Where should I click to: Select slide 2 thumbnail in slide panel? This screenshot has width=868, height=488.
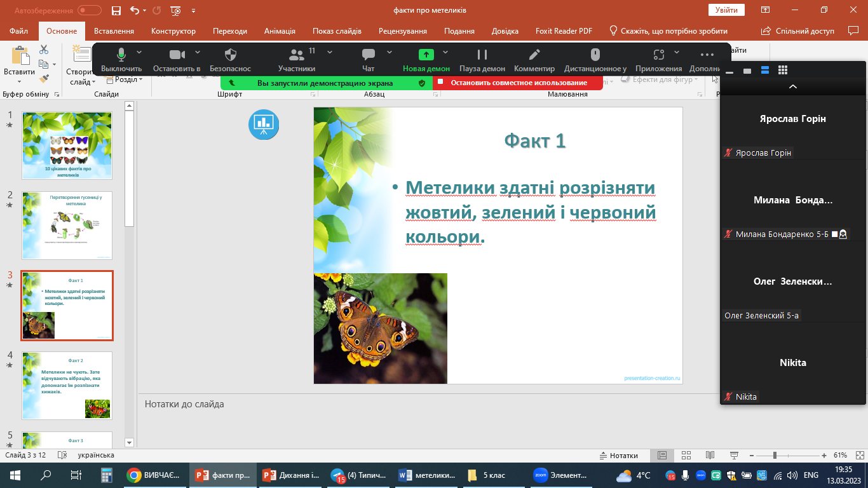tap(67, 225)
